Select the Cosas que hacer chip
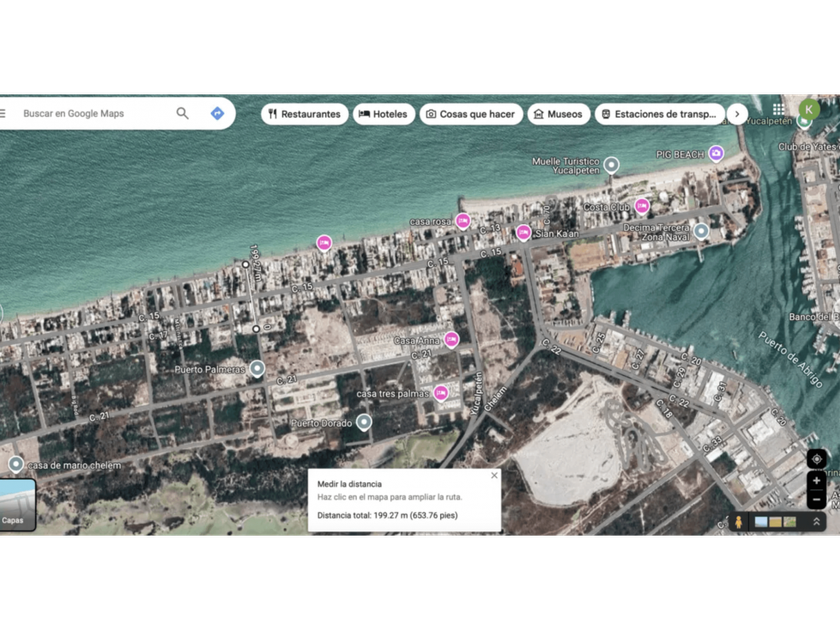 [471, 114]
